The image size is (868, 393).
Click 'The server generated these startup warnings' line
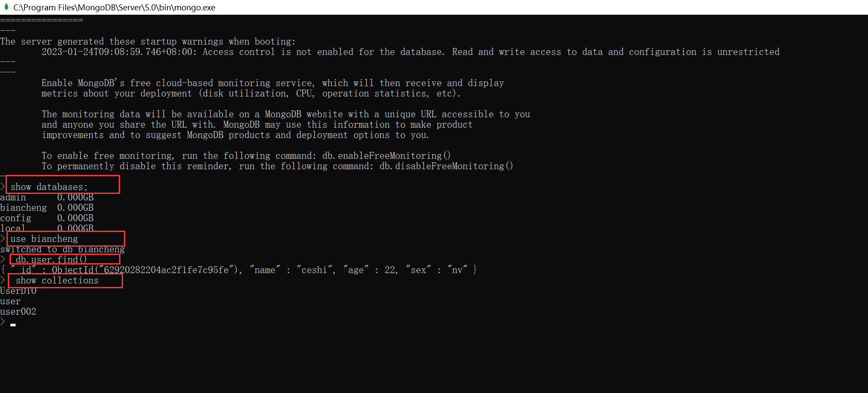tap(148, 42)
